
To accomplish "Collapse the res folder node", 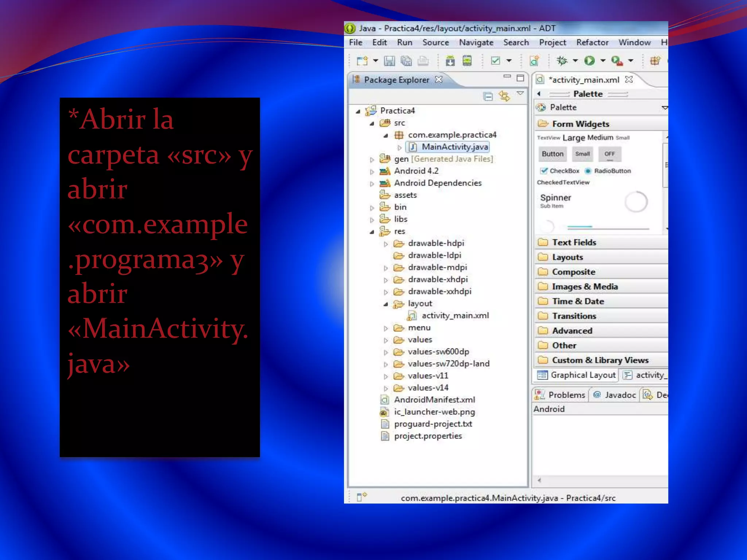I will point(372,232).
